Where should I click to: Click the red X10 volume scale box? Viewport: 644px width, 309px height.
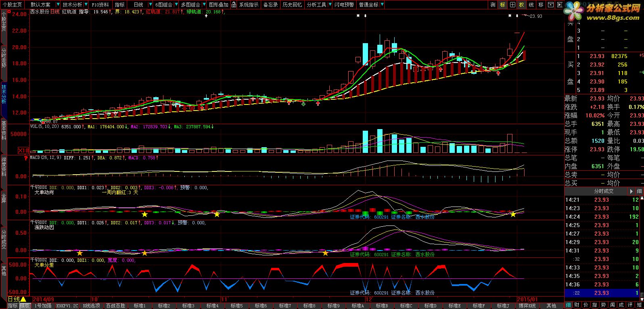[x=23, y=150]
